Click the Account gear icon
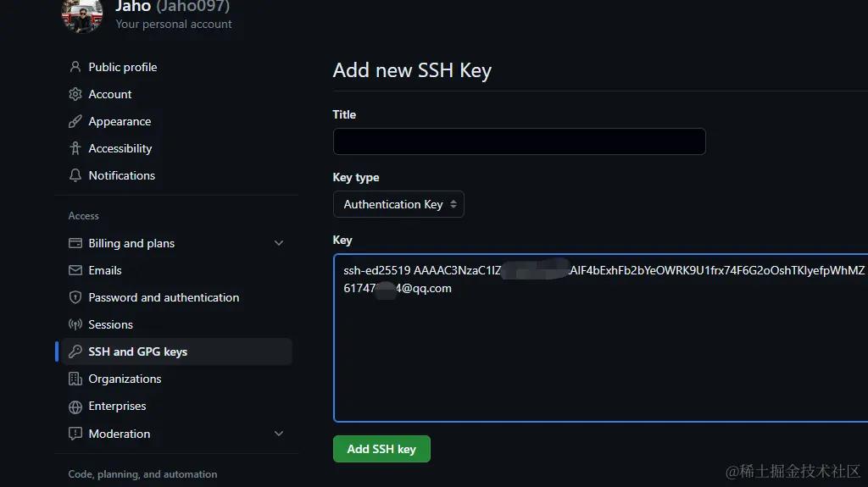868x487 pixels. [75, 94]
